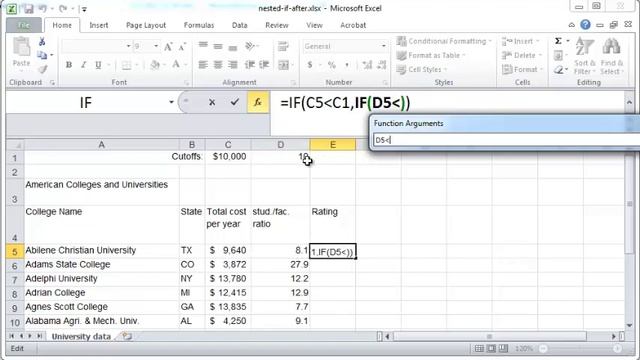Click the Decrease Font Size icon
This screenshot has width=640, height=360.
click(x=182, y=47)
